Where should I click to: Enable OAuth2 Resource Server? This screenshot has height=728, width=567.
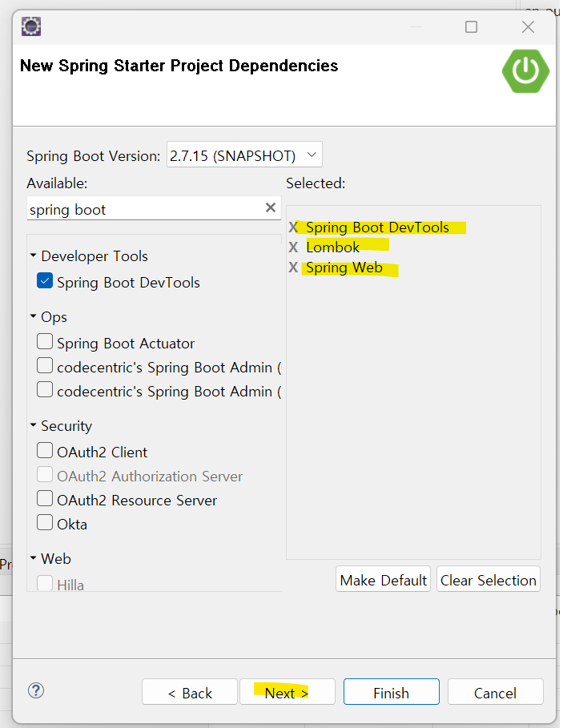pos(45,499)
